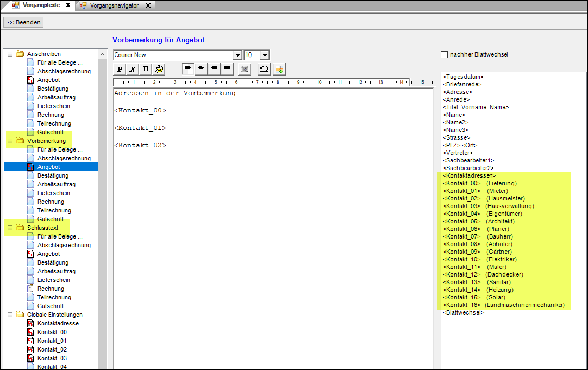588x370 pixels.
Task: Open the Courier New font dropdown
Action: pyautogui.click(x=237, y=55)
